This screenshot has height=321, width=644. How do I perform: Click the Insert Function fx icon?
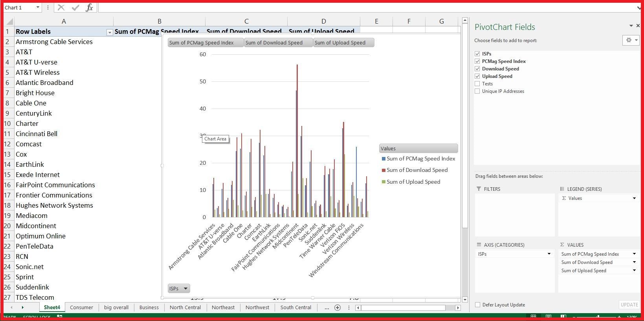89,7
